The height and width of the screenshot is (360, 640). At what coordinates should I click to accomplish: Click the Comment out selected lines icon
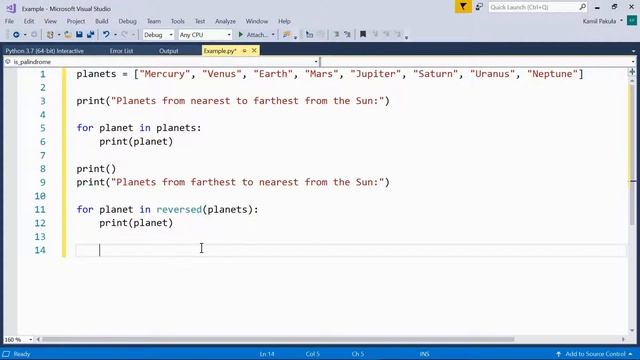coord(336,35)
